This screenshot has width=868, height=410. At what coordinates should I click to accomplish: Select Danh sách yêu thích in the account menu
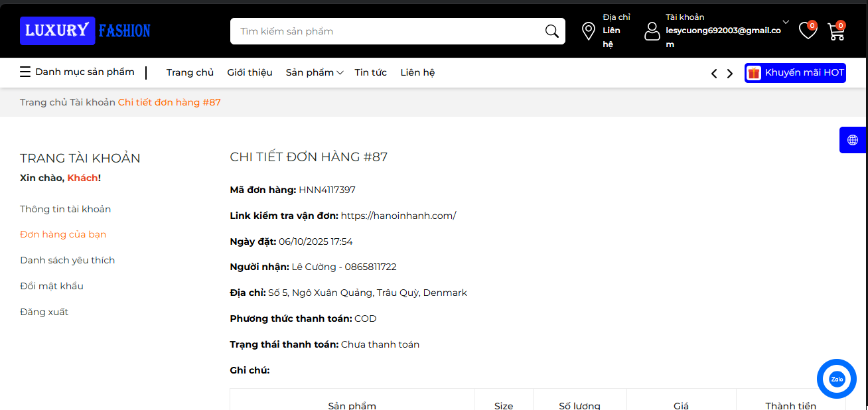67,260
